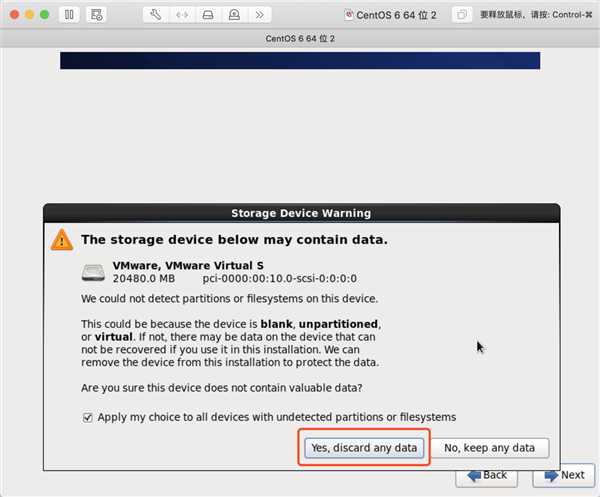Choose Yes, discard any data
The image size is (600, 497).
tap(364, 448)
